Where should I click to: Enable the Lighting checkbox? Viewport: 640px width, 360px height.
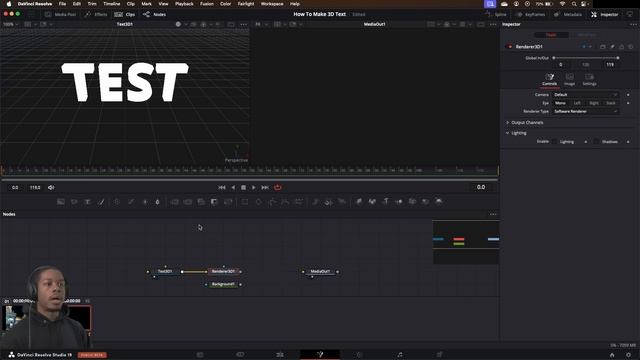(554, 142)
